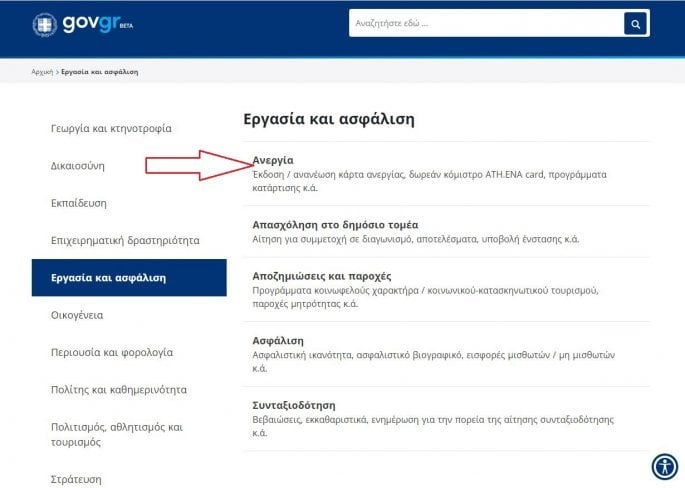Select Γεωργία και κτηνοτροφία in sidebar
The height and width of the screenshot is (488, 685).
[111, 128]
